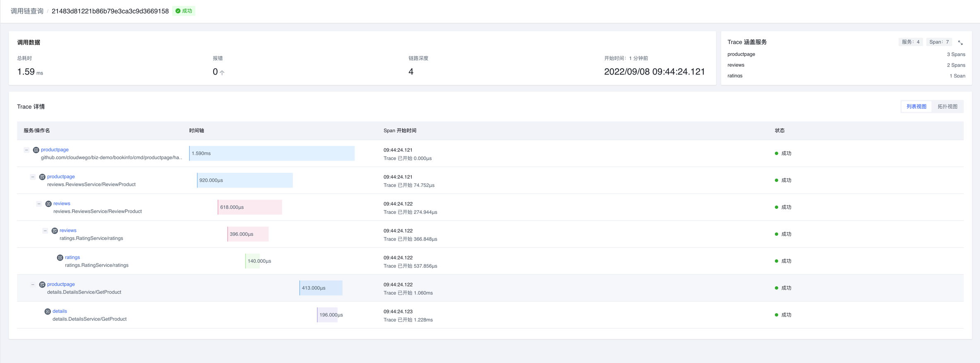Select the 920.000µs timeline bar
The height and width of the screenshot is (363, 980).
[245, 180]
